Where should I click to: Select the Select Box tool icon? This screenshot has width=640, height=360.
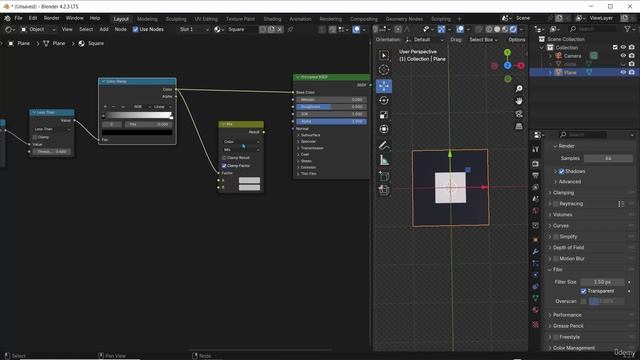point(384,56)
